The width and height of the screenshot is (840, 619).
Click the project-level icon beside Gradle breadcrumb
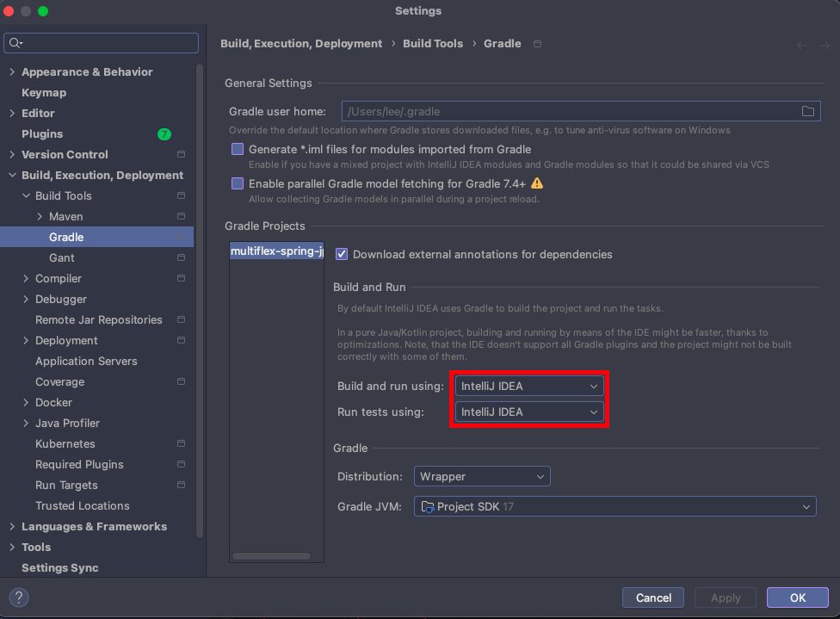(537, 44)
